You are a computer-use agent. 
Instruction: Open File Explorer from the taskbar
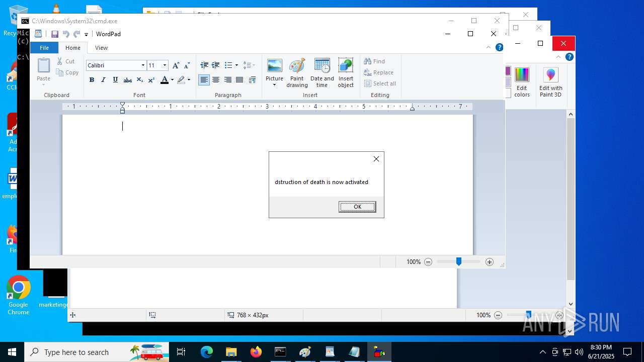pos(231,352)
